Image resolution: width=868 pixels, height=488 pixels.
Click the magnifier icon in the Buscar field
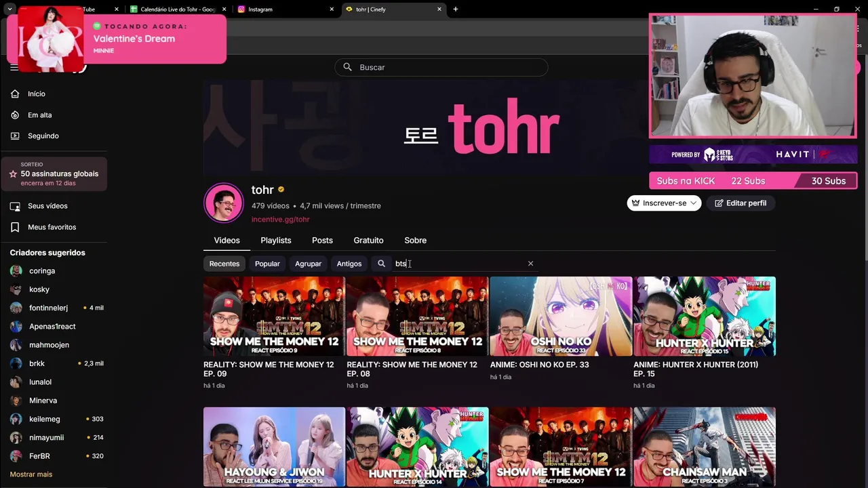[x=347, y=67]
